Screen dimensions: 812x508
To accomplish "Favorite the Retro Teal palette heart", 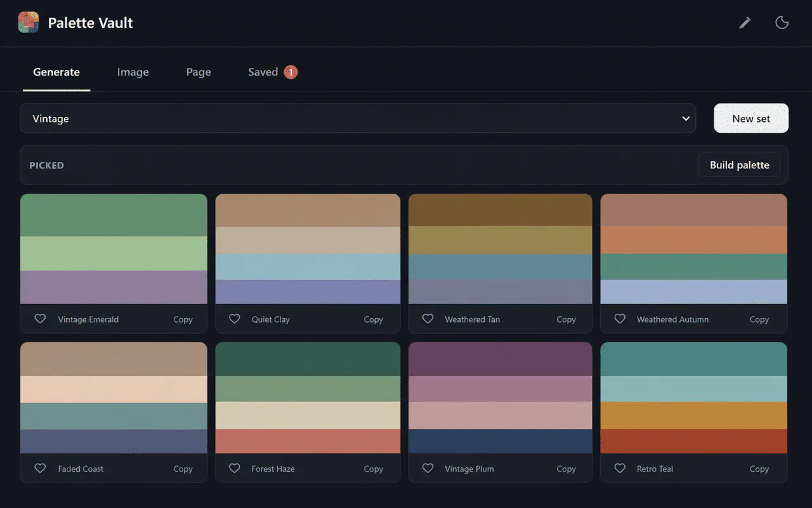I will 620,468.
